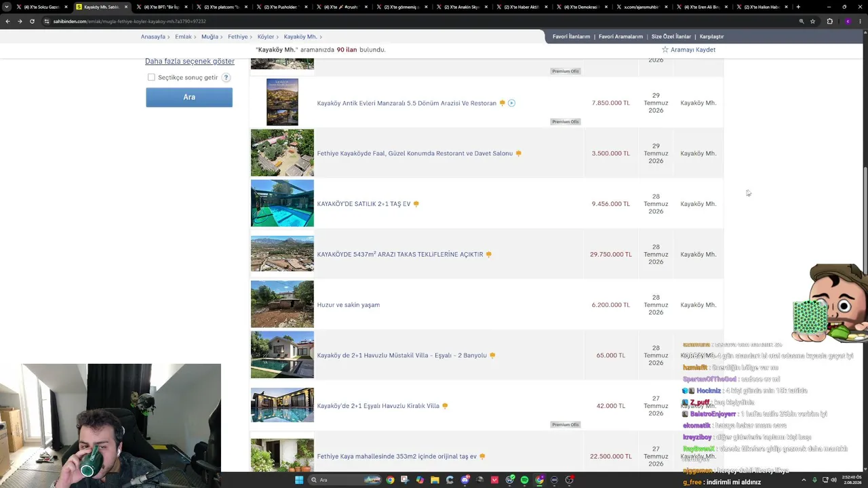
Task: Open Size Özel İlanlar link
Action: tap(671, 37)
